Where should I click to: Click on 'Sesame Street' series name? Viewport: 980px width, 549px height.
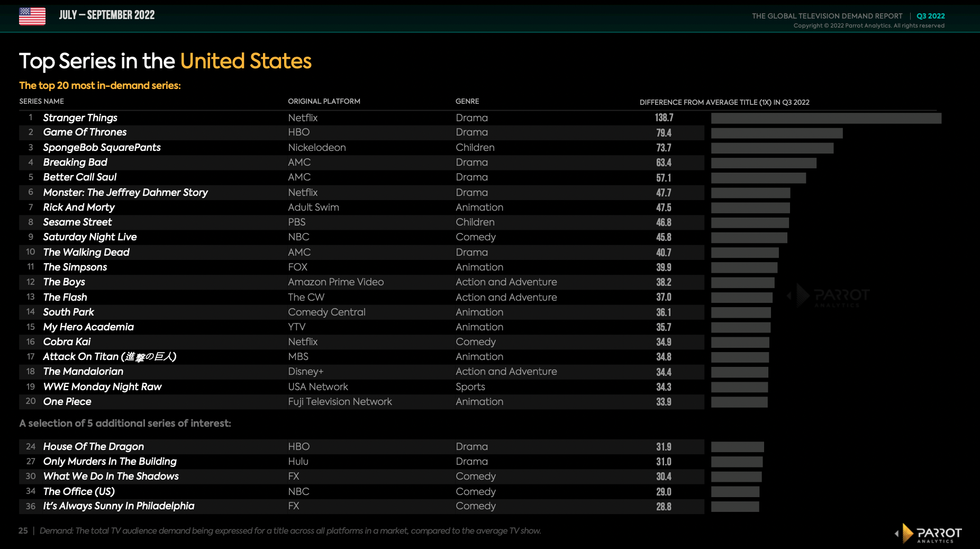point(77,222)
